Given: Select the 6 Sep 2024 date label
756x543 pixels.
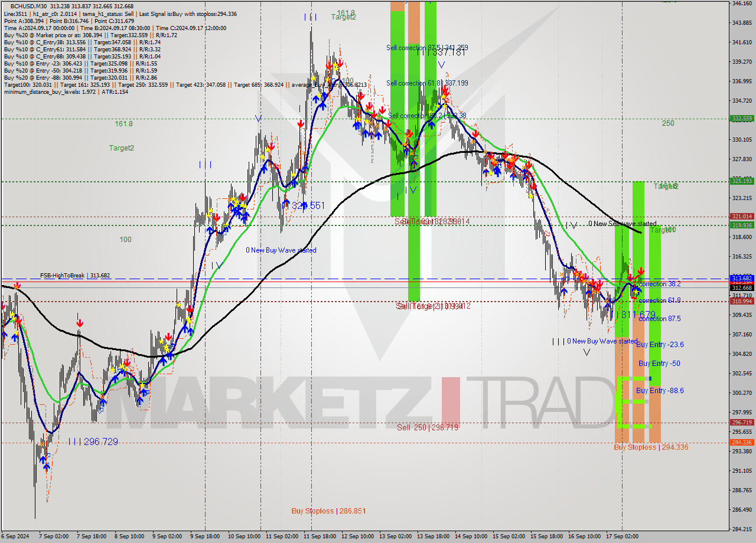Looking at the screenshot, I should coord(16,537).
